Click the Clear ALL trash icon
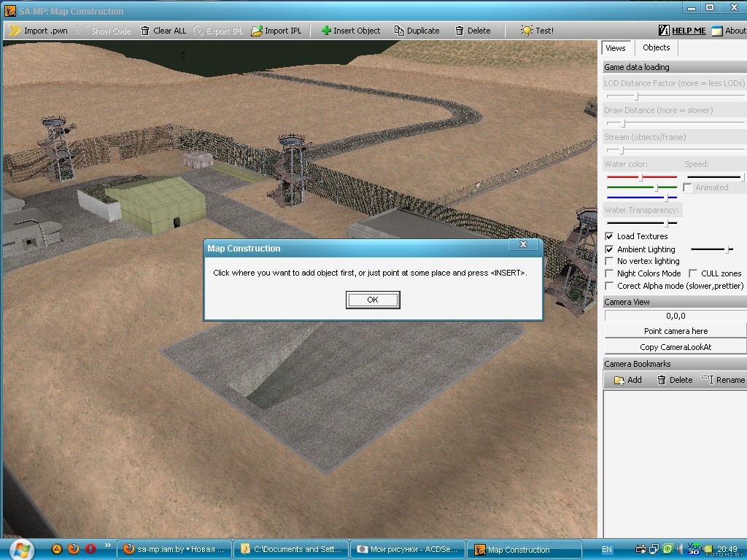This screenshot has width=747, height=560. tap(145, 31)
